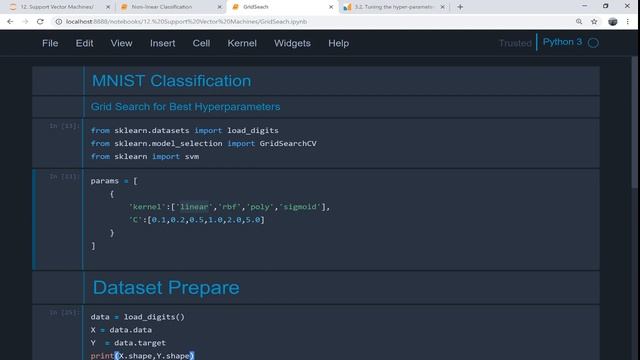This screenshot has width=640, height=360.
Task: Click the line importing GridSearchCV
Action: [x=204, y=144]
